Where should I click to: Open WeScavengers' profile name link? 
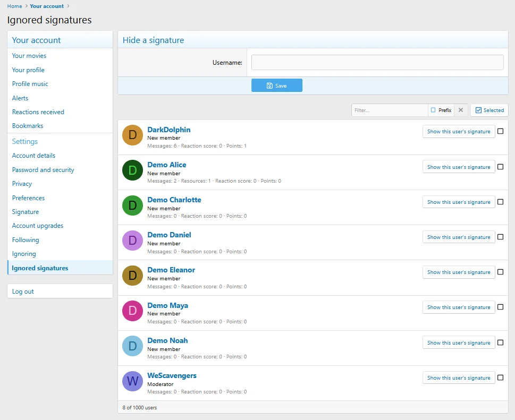[x=172, y=376]
